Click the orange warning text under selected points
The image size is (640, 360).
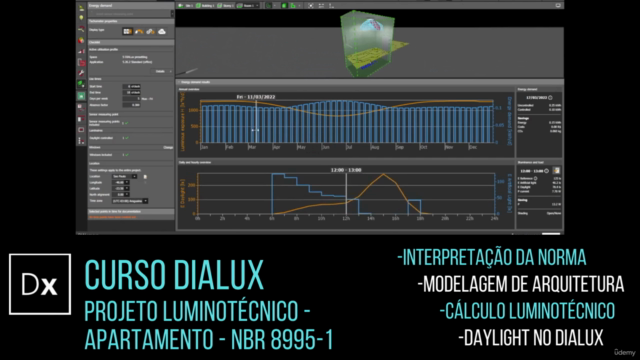113,217
